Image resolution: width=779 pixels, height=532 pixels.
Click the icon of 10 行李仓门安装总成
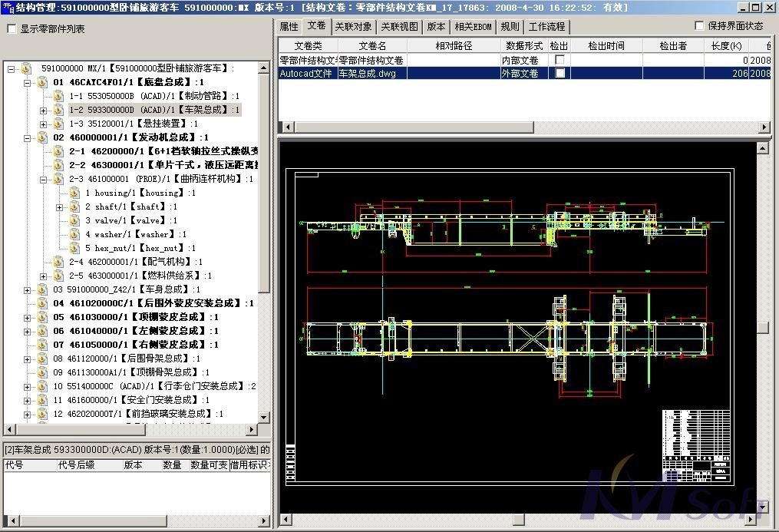pyautogui.click(x=43, y=386)
